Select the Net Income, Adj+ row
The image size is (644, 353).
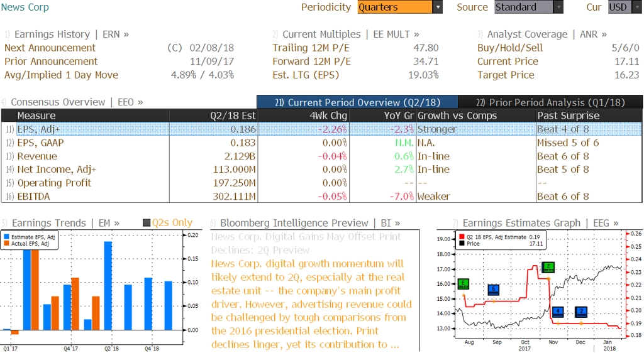pyautogui.click(x=321, y=170)
